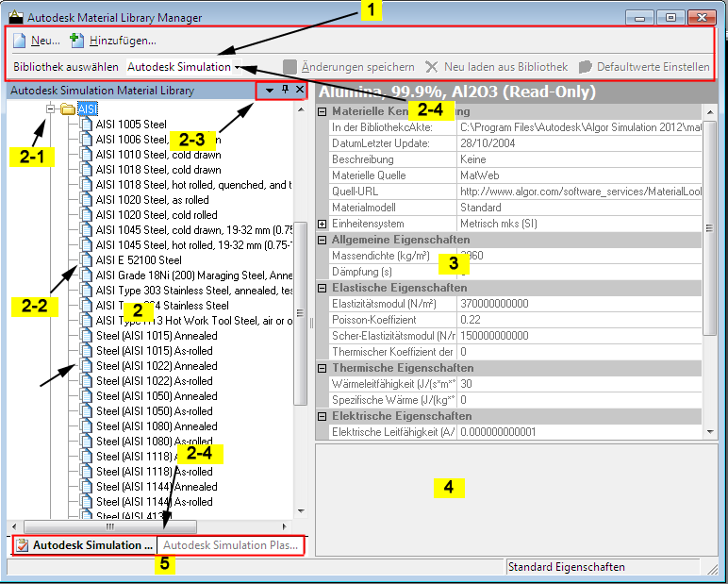The image size is (728, 584).
Task: Select AISI 1005 Steel material icon
Action: (x=87, y=125)
